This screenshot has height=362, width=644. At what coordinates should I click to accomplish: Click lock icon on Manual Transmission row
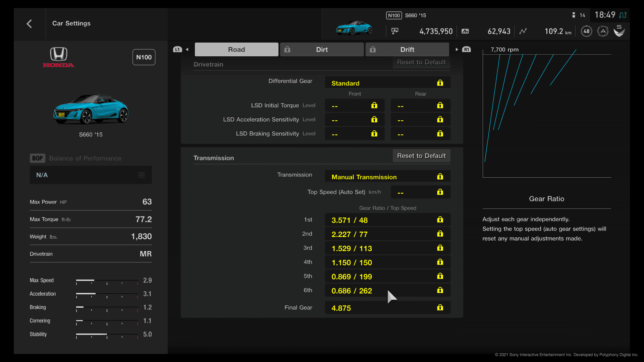(440, 177)
